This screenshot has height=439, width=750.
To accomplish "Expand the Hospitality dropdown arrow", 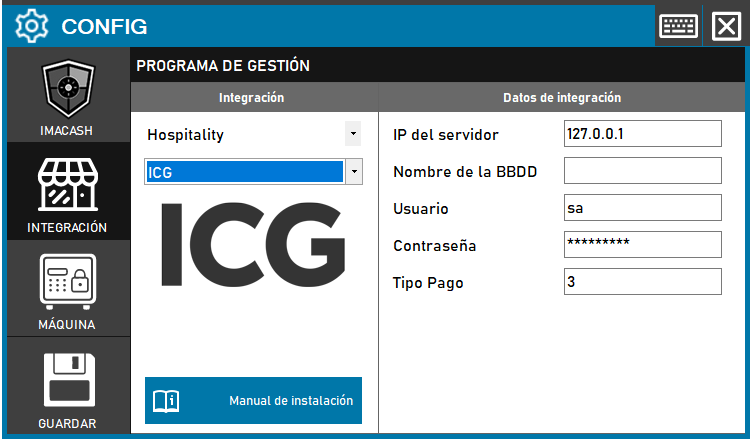I will [352, 133].
